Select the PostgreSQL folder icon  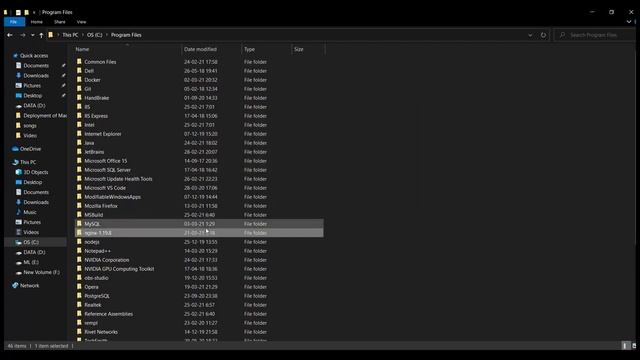click(x=79, y=296)
